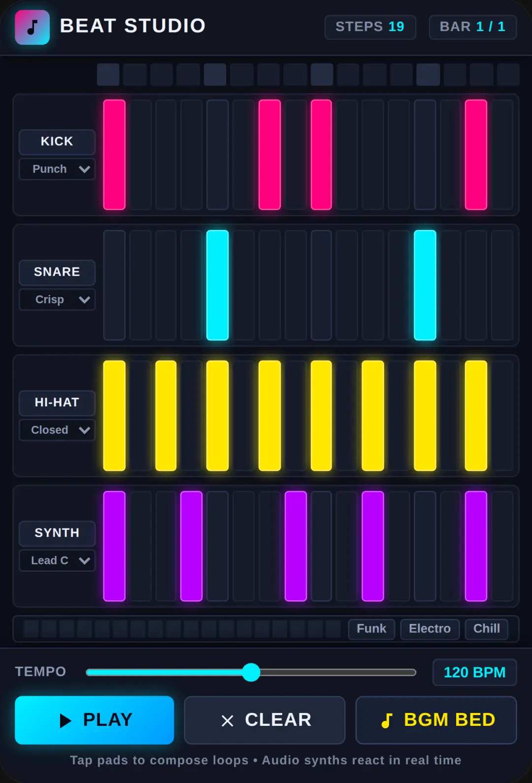Enable the Synth pad on step 5
The width and height of the screenshot is (532, 783).
click(x=217, y=546)
